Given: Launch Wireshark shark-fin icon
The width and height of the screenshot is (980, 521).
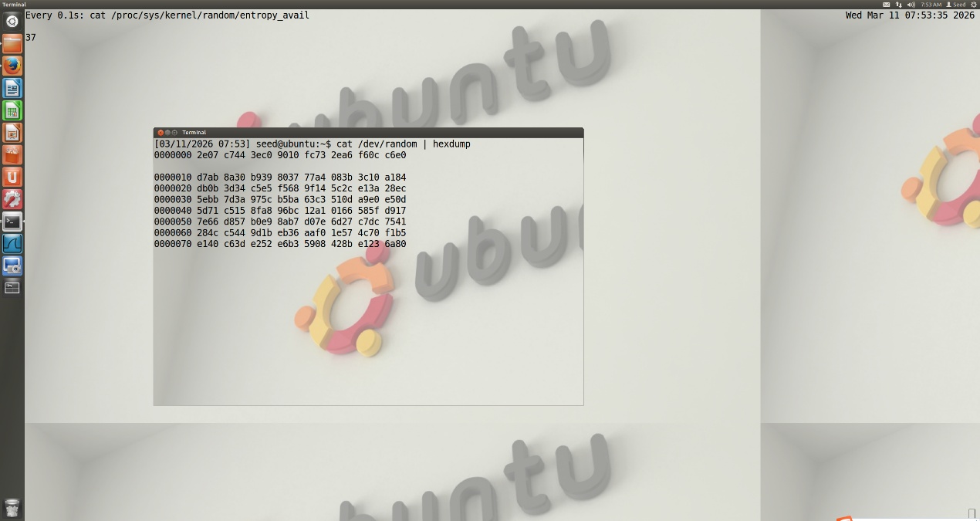Looking at the screenshot, I should coord(12,244).
